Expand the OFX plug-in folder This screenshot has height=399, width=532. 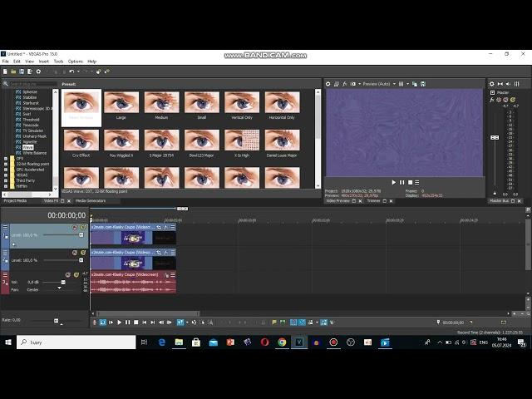point(6,159)
